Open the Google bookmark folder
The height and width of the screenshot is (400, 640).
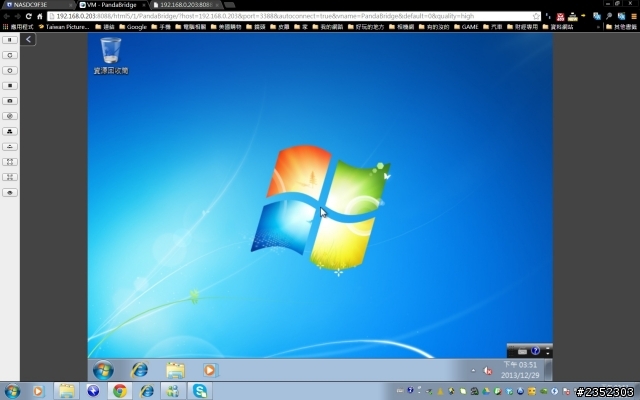(x=133, y=27)
